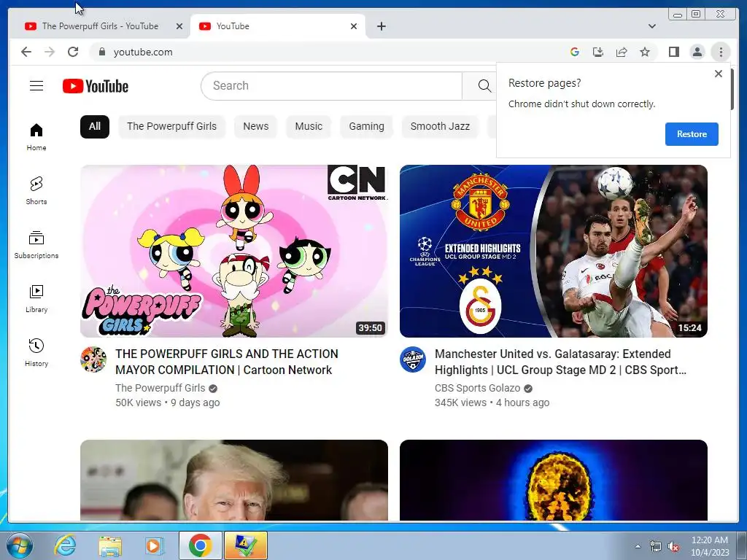
Task: Open the Chrome side panel
Action: 673,52
